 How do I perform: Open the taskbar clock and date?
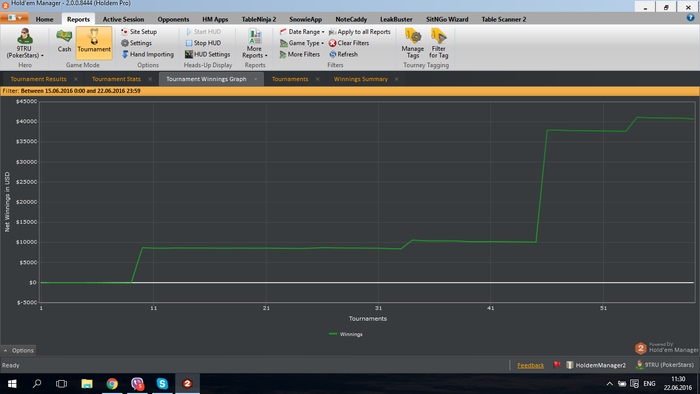pos(678,383)
